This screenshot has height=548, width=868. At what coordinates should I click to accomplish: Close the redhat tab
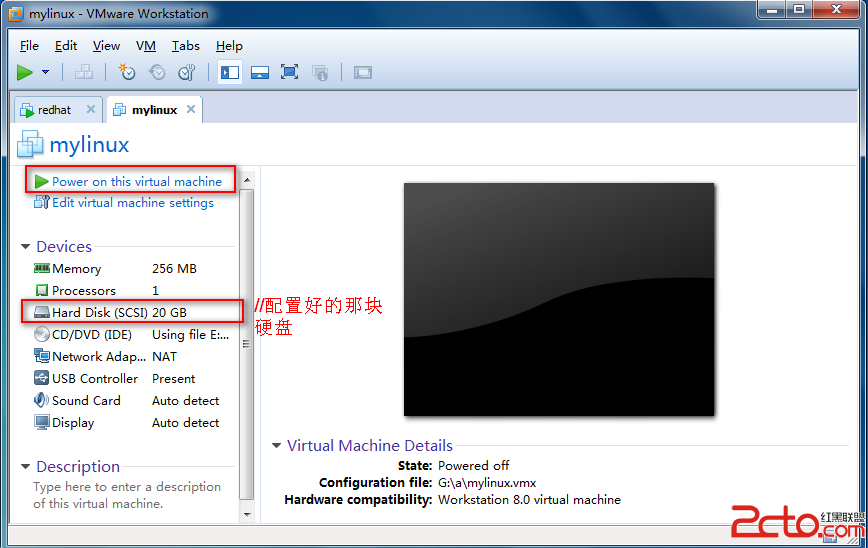[91, 109]
